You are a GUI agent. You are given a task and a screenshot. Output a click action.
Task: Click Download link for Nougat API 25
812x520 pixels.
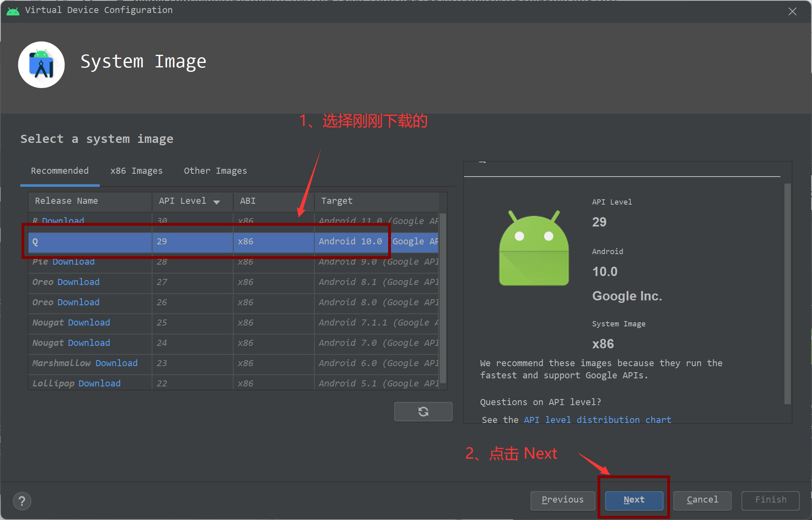coord(89,323)
